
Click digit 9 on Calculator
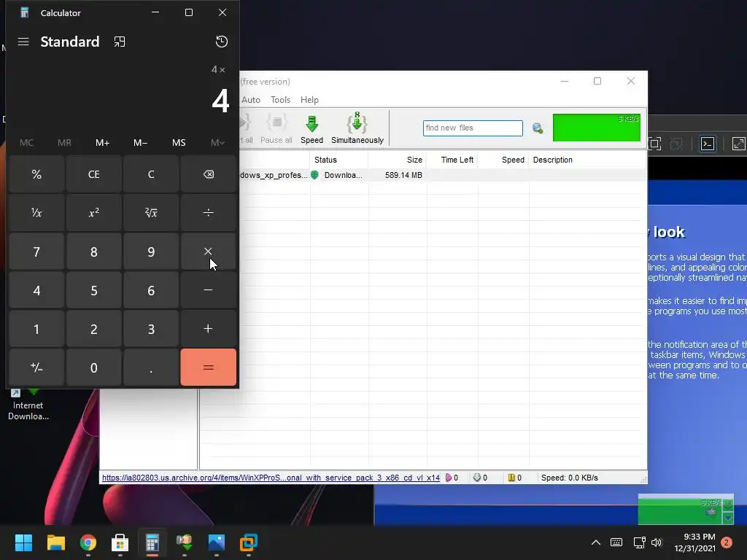pos(151,252)
